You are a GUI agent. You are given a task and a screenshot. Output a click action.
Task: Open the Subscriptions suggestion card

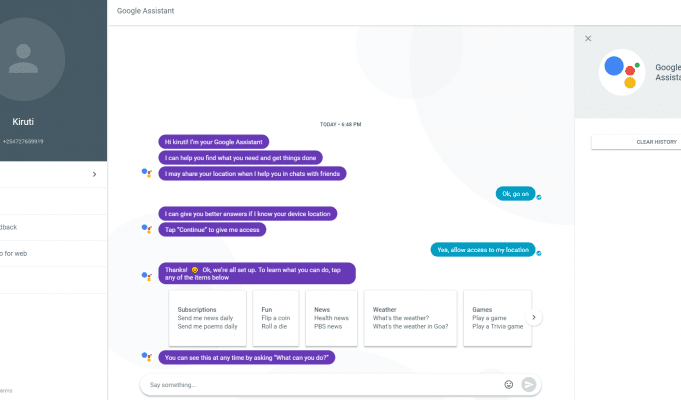tap(208, 318)
